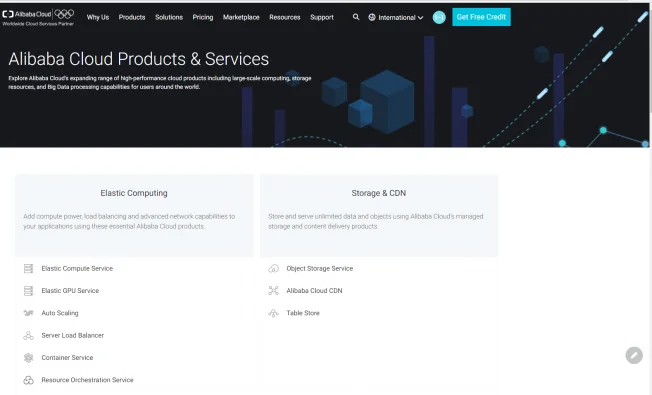652x395 pixels.
Task: Click the Object Storage Service icon
Action: [x=273, y=269]
